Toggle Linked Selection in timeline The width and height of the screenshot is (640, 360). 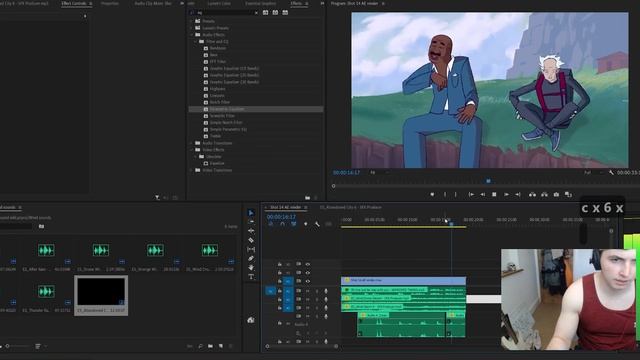293,224
